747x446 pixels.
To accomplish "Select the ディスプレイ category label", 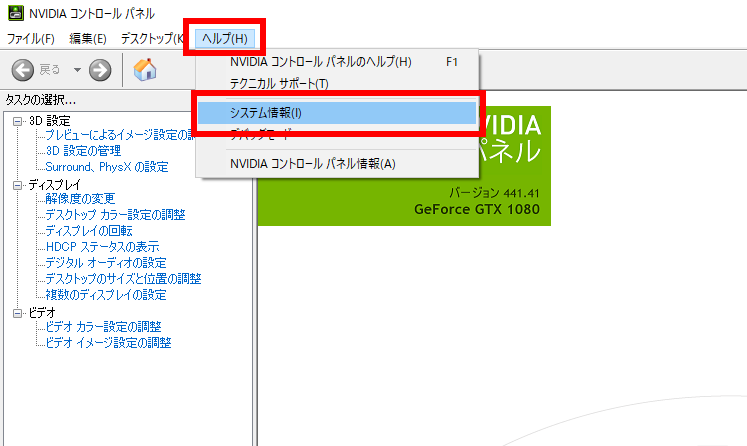I will tap(54, 185).
